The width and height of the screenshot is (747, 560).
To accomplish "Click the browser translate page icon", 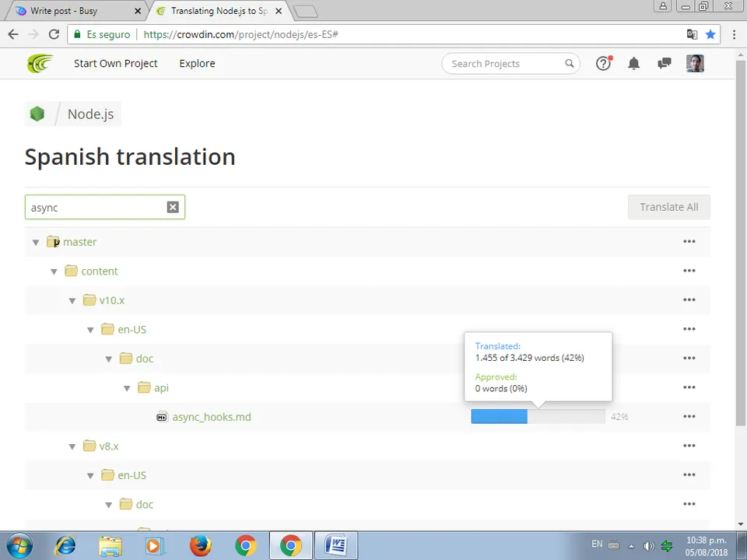I will 692,34.
